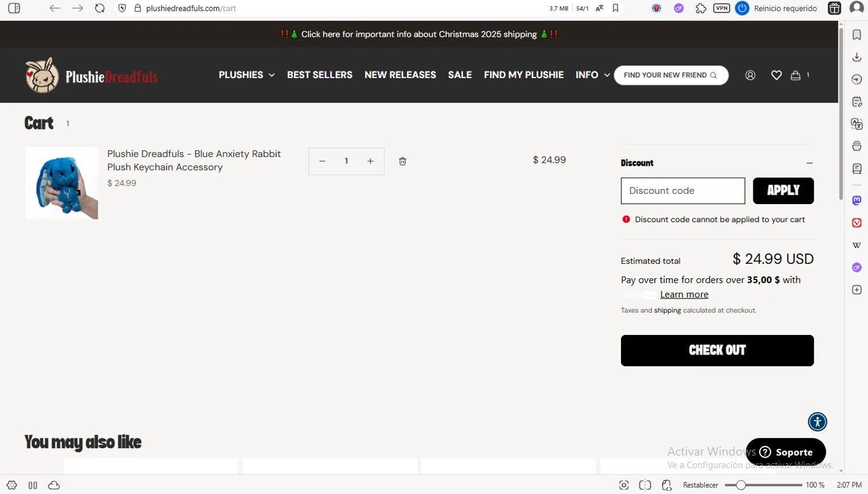Open the Reading List panel in sidebar
The width and height of the screenshot is (868, 494).
point(857,168)
